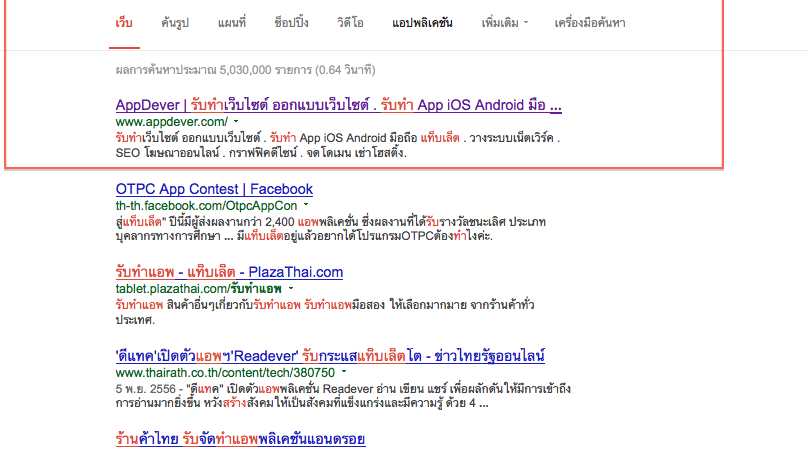Open the OTPC App Contest Facebook link

pos(214,188)
